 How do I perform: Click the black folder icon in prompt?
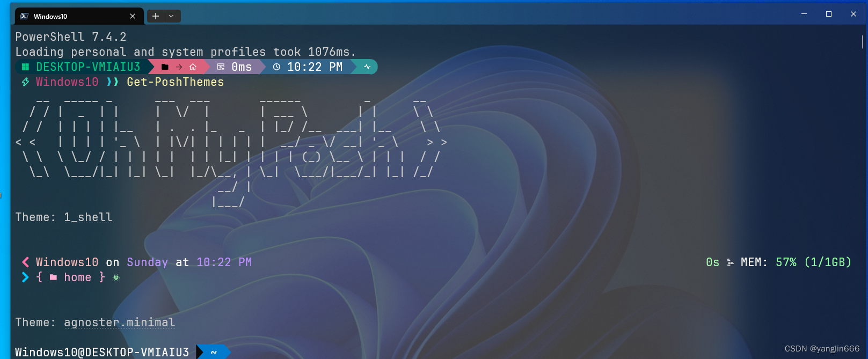[165, 67]
